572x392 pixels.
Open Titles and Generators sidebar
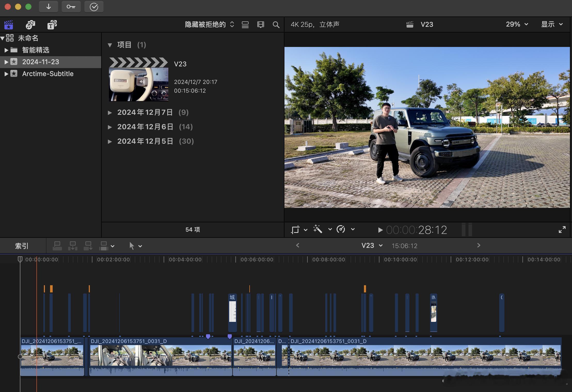(x=52, y=25)
